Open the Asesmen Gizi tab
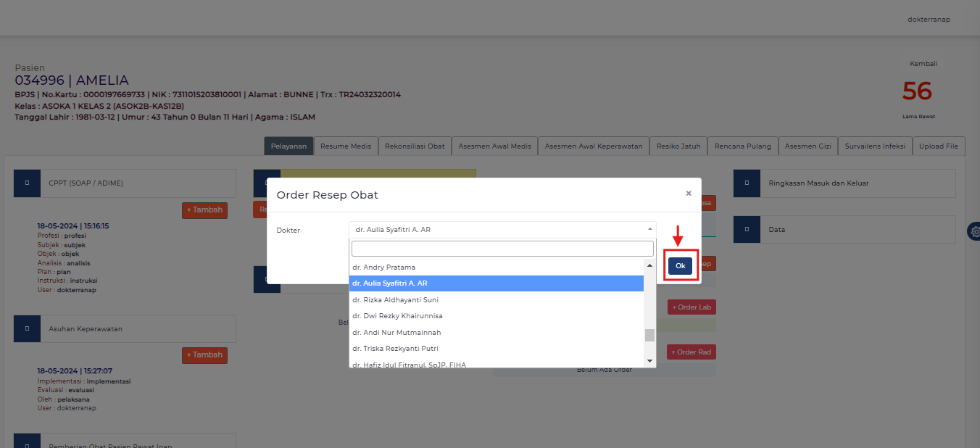Viewport: 980px width, 448px height. [x=808, y=146]
